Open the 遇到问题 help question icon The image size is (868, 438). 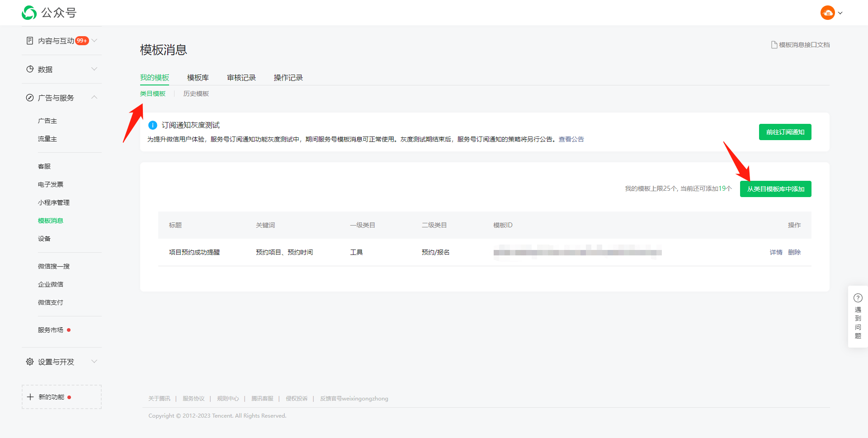tap(858, 298)
